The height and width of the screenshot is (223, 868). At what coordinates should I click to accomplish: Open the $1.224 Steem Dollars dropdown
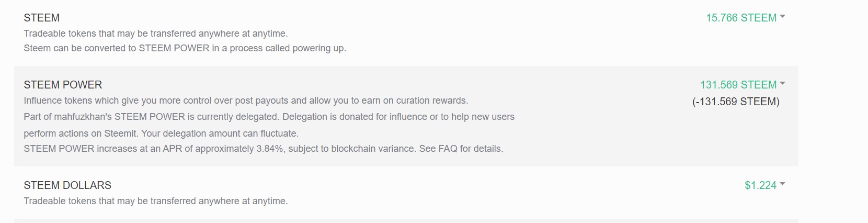tap(760, 185)
